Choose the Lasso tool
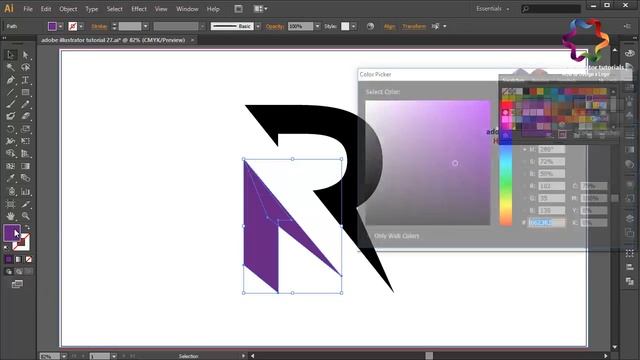640x360 pixels. 25,67
